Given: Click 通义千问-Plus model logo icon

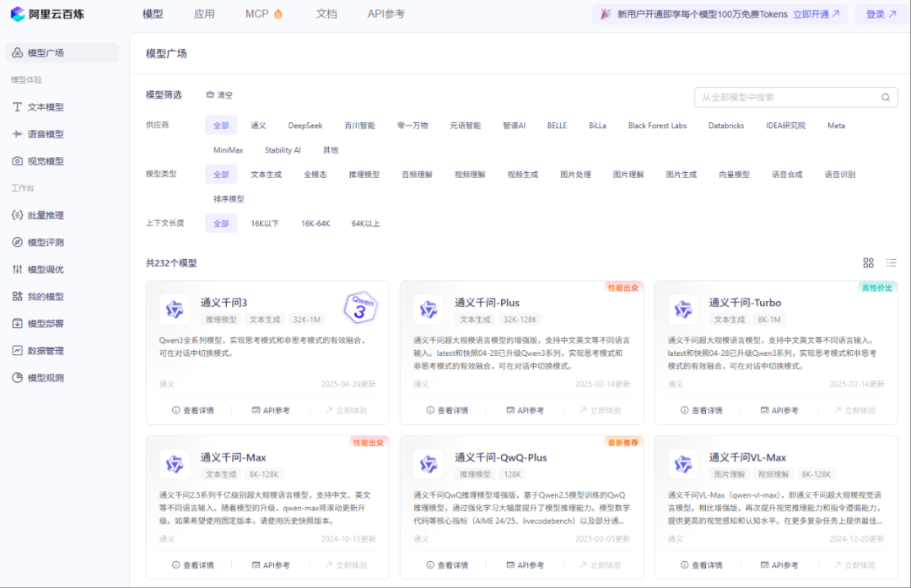Looking at the screenshot, I should (x=429, y=310).
